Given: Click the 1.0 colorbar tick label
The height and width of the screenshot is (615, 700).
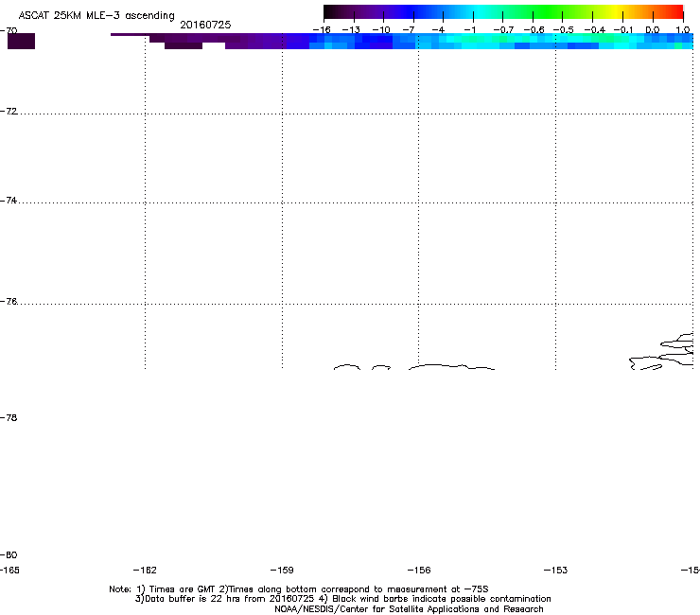Looking at the screenshot, I should [x=683, y=30].
